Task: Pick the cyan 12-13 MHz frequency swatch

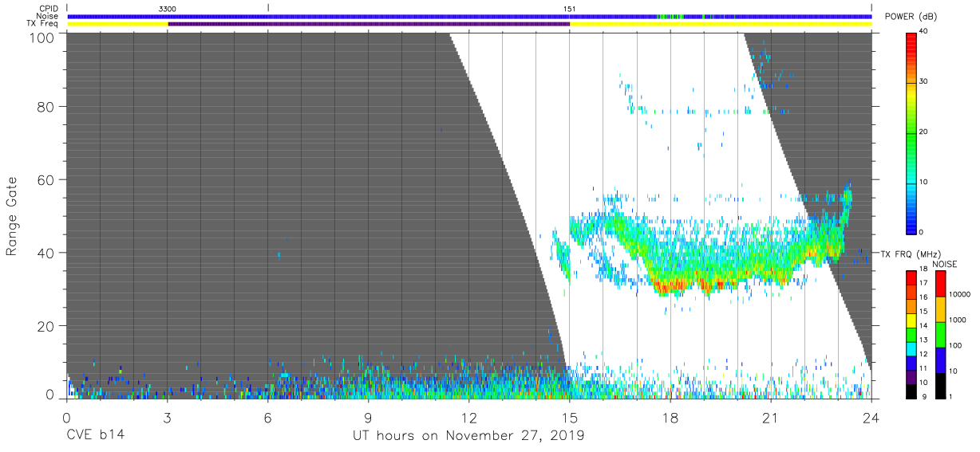Action: point(911,348)
